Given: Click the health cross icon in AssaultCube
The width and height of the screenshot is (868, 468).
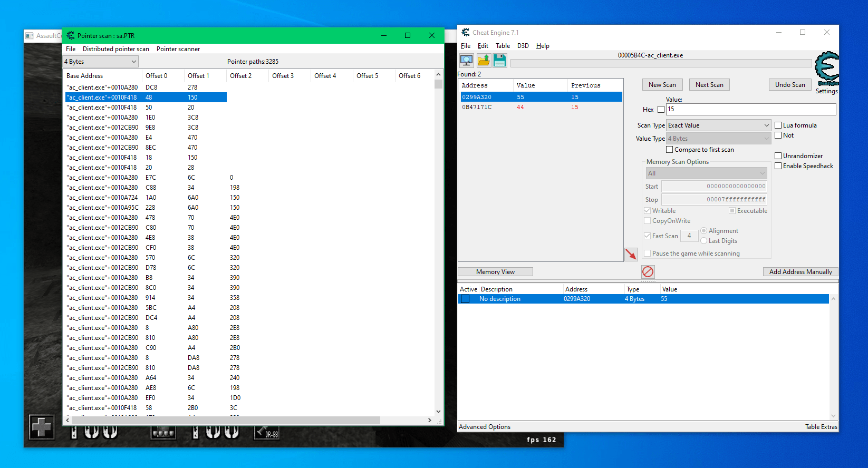Looking at the screenshot, I should 42,427.
